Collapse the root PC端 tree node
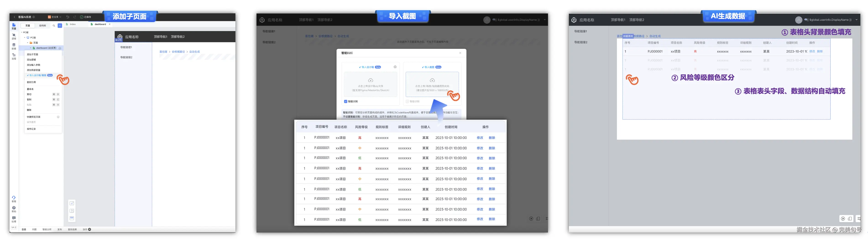 [22, 33]
